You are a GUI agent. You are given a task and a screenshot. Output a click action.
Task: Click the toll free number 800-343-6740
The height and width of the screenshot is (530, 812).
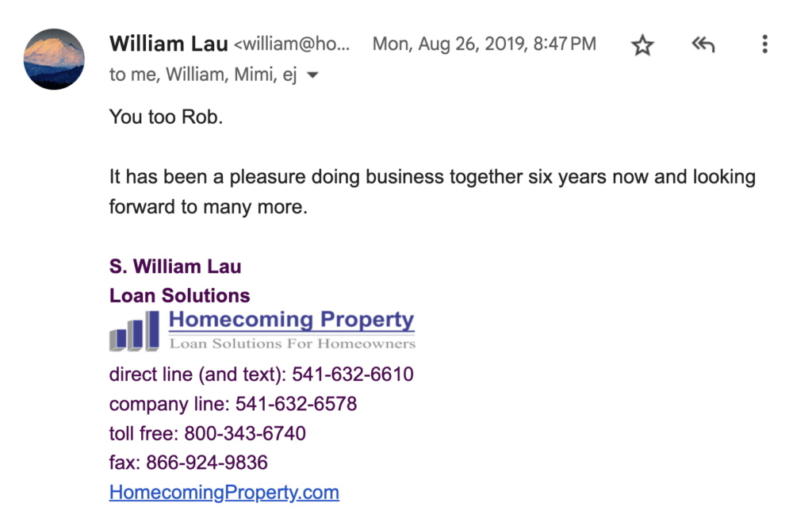(245, 433)
